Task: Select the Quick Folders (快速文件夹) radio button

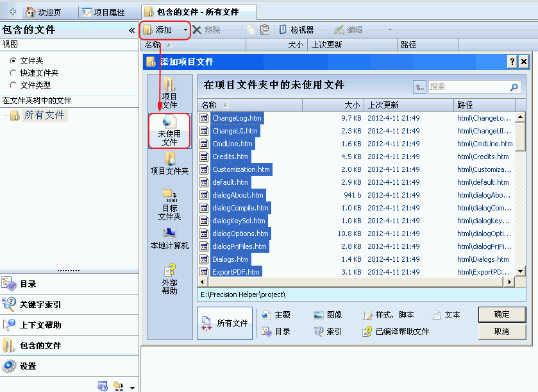Action: (x=13, y=72)
